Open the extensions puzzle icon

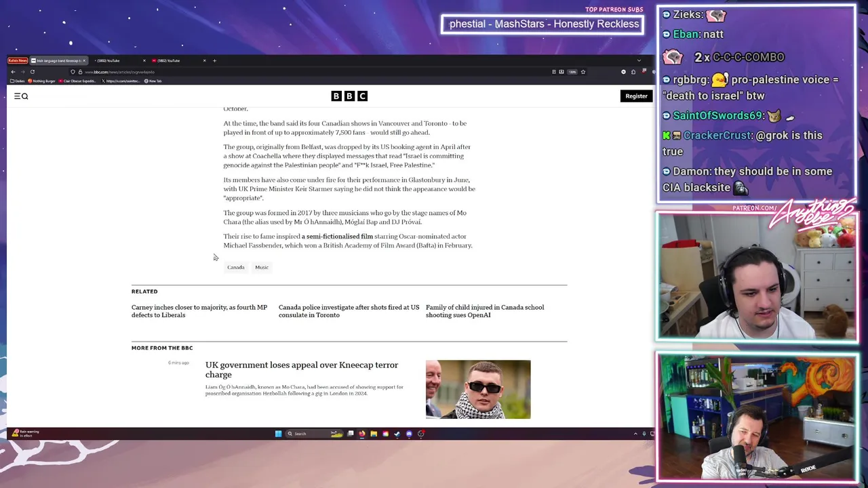pos(633,72)
